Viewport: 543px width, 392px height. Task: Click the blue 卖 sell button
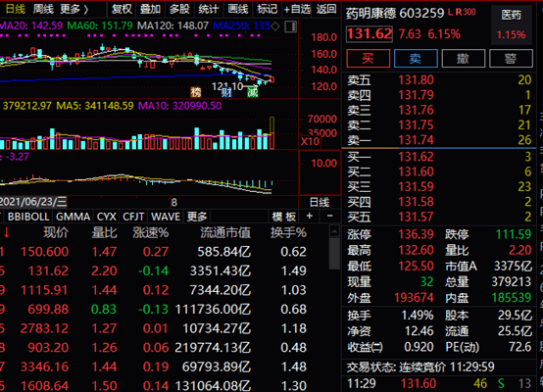(416, 58)
